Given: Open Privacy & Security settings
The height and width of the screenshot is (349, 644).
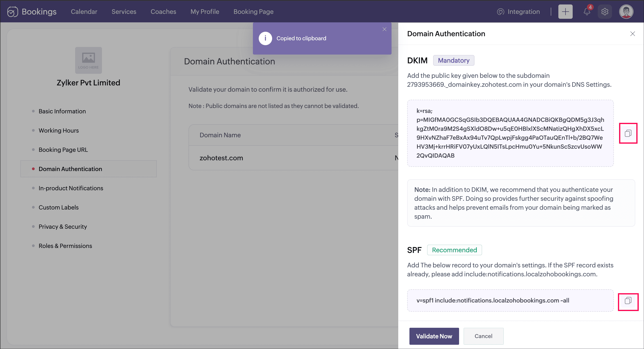Looking at the screenshot, I should coord(63,226).
